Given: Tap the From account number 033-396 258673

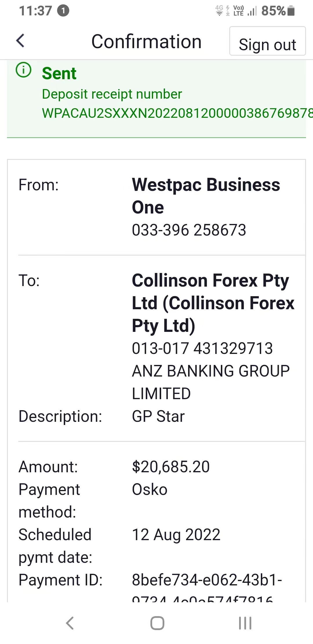Looking at the screenshot, I should coord(189,230).
